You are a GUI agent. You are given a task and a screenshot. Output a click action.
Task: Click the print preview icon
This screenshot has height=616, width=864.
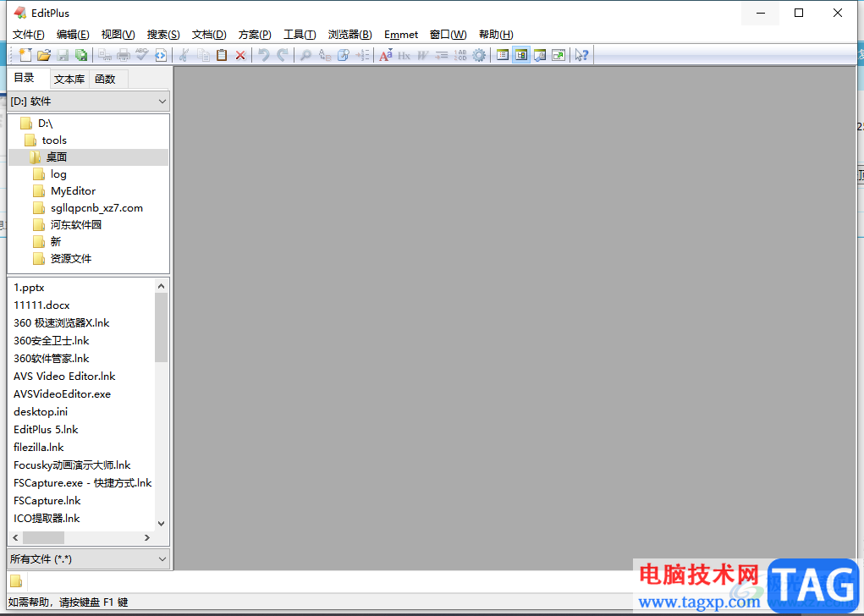click(x=105, y=54)
